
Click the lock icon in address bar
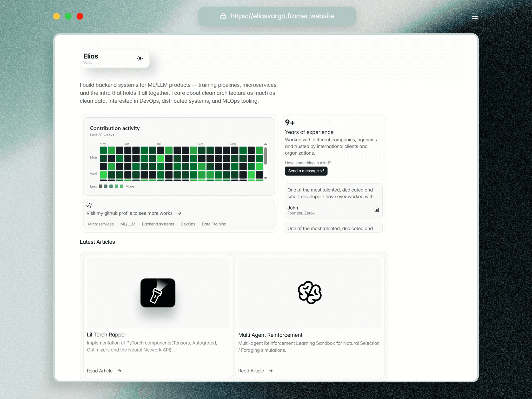pyautogui.click(x=223, y=16)
